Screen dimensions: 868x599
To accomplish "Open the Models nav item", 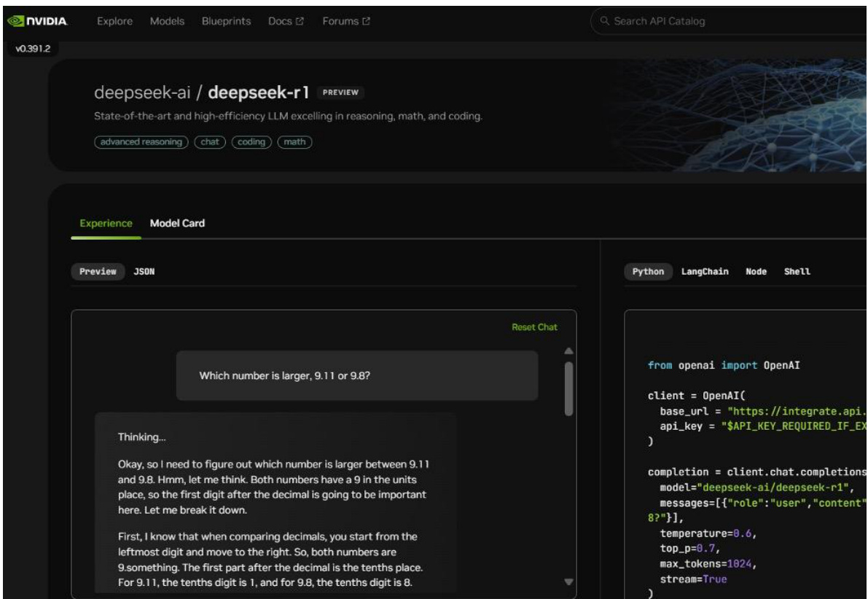I will tap(167, 21).
